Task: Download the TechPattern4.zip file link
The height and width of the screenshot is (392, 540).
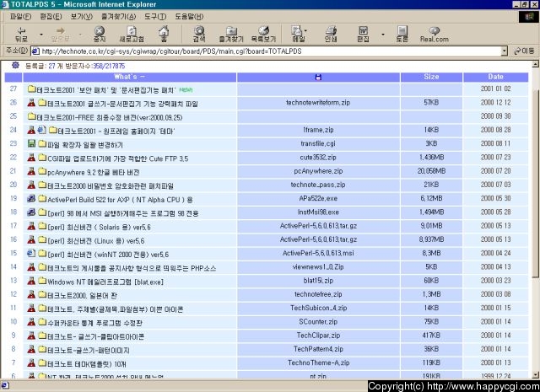Action: pyautogui.click(x=318, y=349)
